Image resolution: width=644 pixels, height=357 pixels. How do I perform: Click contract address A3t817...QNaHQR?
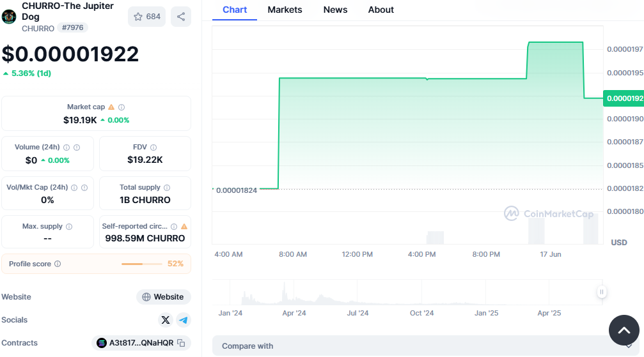(141, 343)
